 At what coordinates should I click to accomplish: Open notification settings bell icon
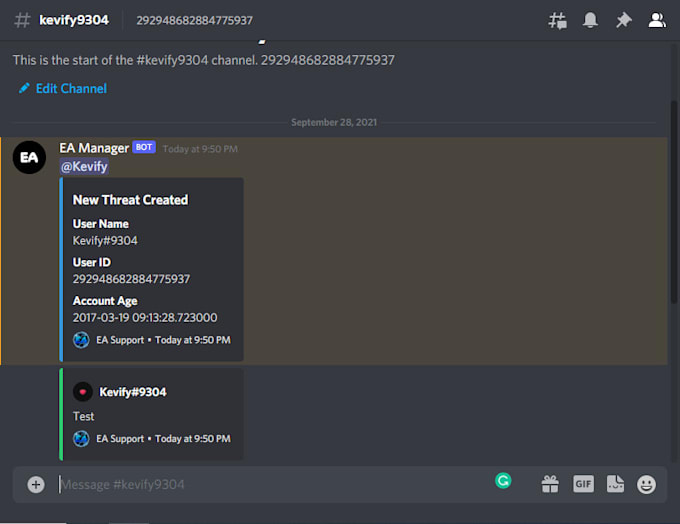(590, 20)
